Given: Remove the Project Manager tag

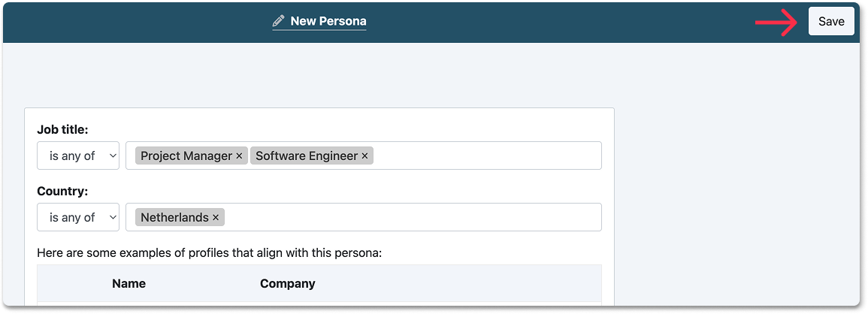Looking at the screenshot, I should (239, 156).
